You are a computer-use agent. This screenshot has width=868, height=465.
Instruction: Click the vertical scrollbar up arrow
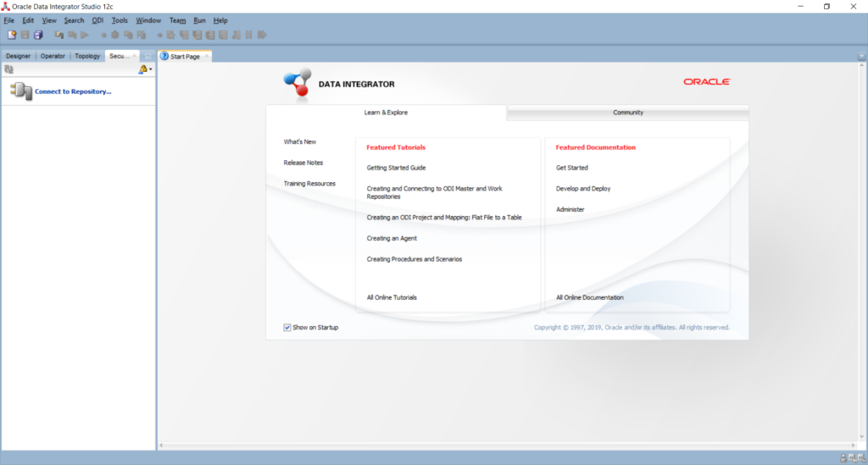[x=862, y=66]
